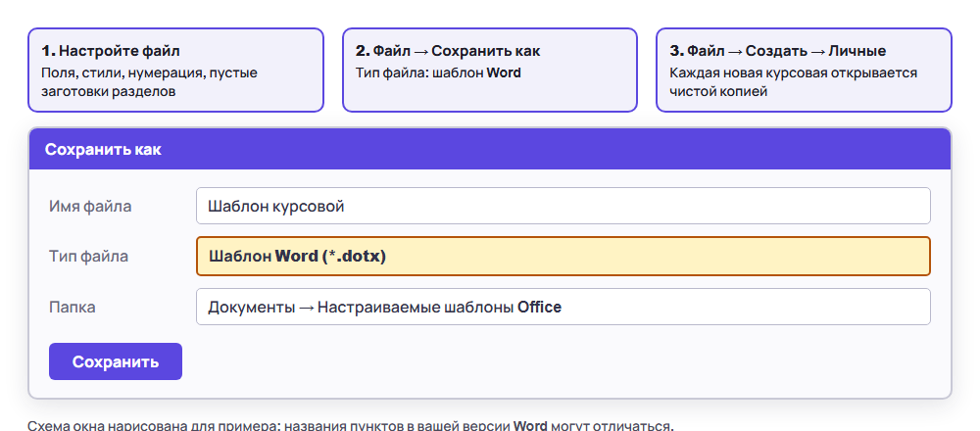This screenshot has height=431, width=980.
Task: Select the Папка field with Документы path
Action: point(563,307)
